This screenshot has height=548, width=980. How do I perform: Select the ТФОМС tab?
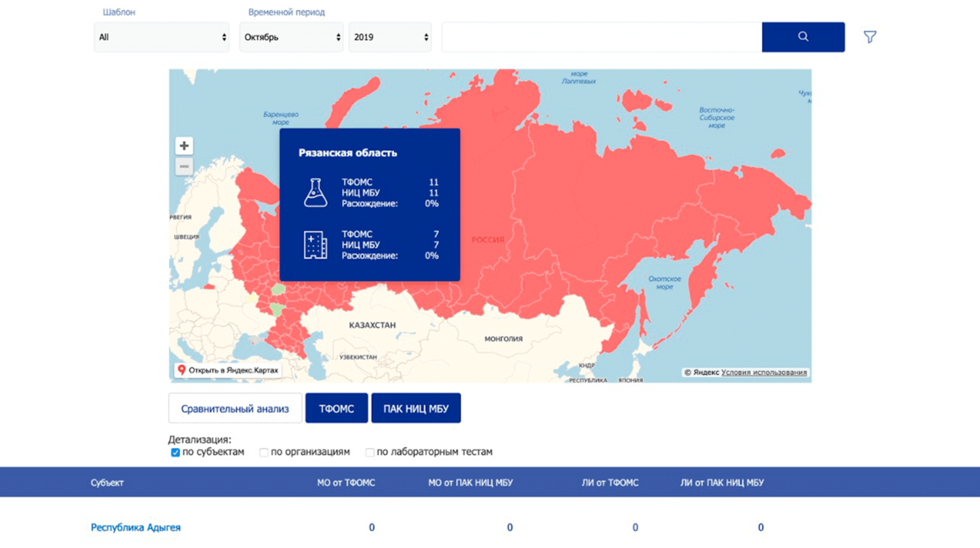(x=337, y=408)
